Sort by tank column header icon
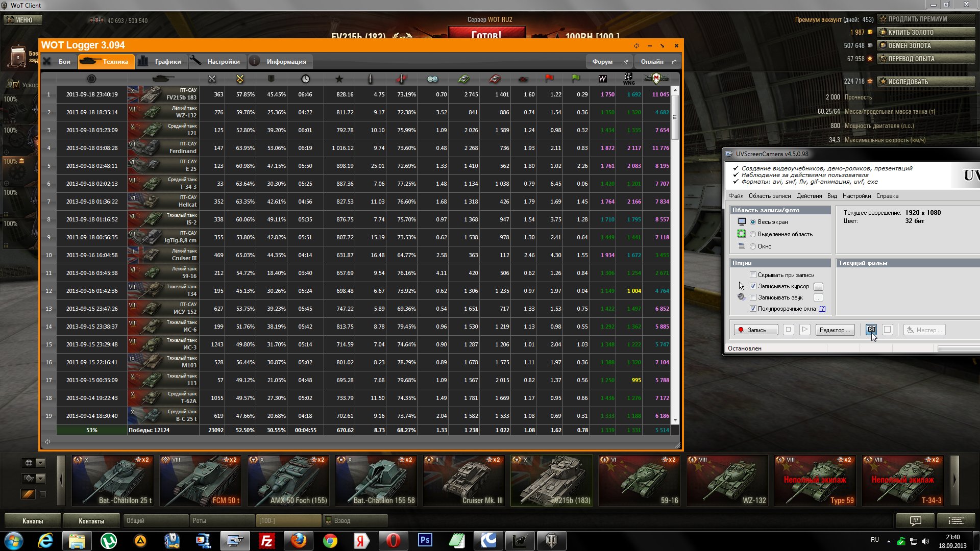The height and width of the screenshot is (551, 980). tap(163, 79)
